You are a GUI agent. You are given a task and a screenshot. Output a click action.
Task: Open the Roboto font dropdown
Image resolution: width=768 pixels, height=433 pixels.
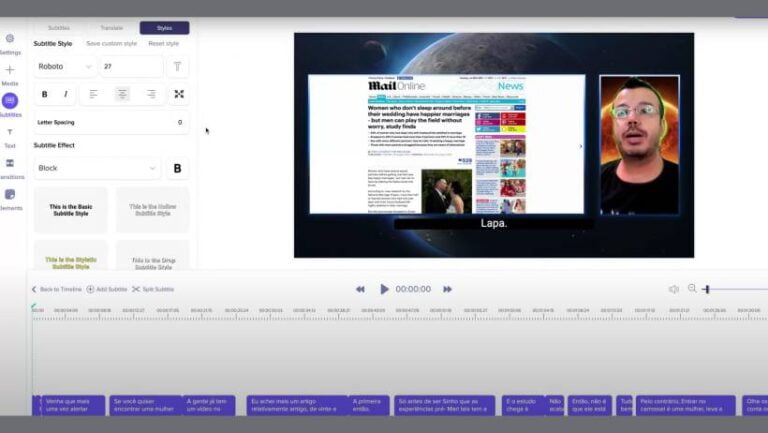64,66
